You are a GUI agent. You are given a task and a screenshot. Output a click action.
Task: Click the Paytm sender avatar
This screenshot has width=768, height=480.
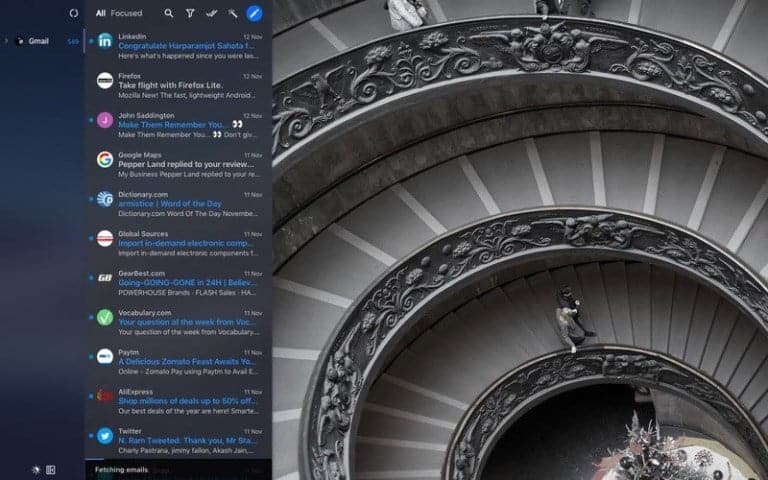click(x=105, y=357)
